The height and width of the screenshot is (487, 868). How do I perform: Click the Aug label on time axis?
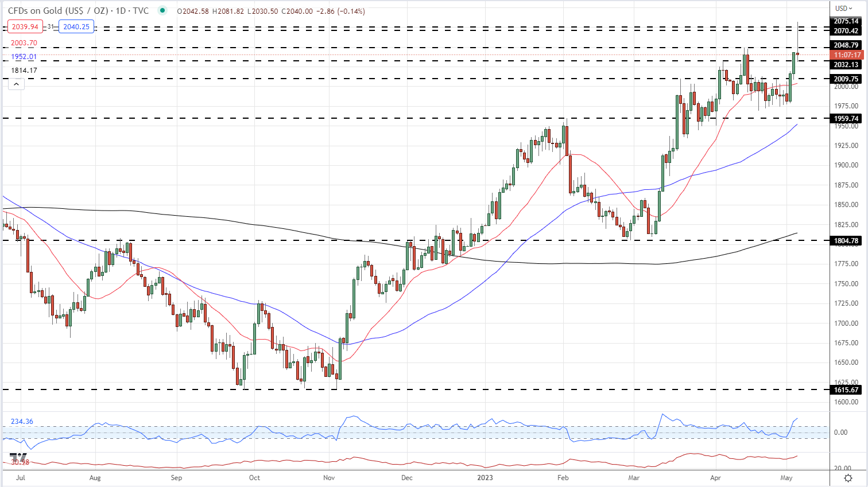click(x=95, y=477)
